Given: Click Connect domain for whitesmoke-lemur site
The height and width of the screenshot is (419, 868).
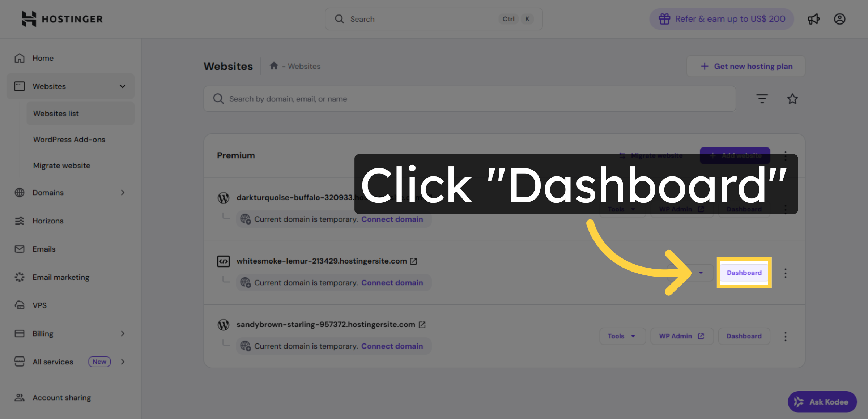Looking at the screenshot, I should (392, 282).
